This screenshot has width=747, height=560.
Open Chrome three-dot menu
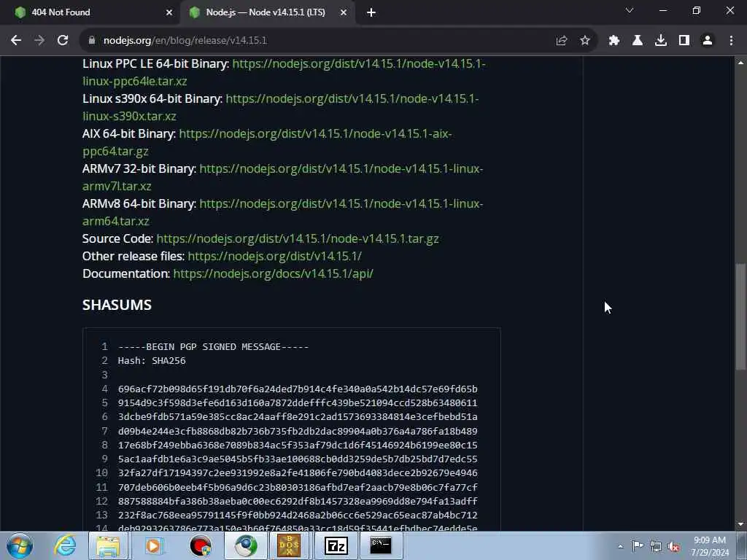(731, 41)
